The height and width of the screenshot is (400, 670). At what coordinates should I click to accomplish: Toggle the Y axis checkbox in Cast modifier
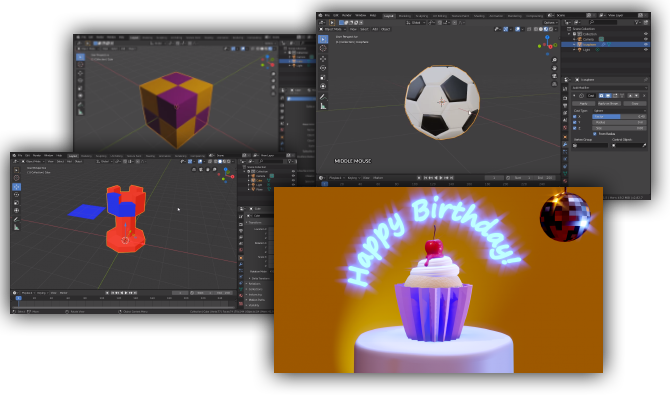point(572,123)
